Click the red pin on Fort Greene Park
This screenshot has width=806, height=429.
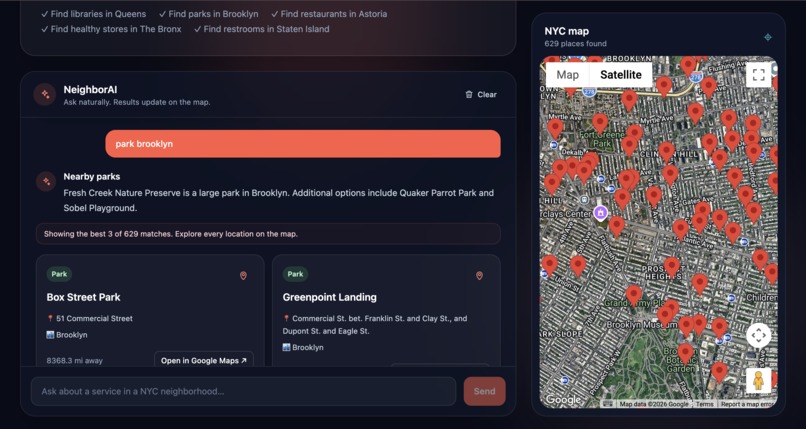[600, 123]
